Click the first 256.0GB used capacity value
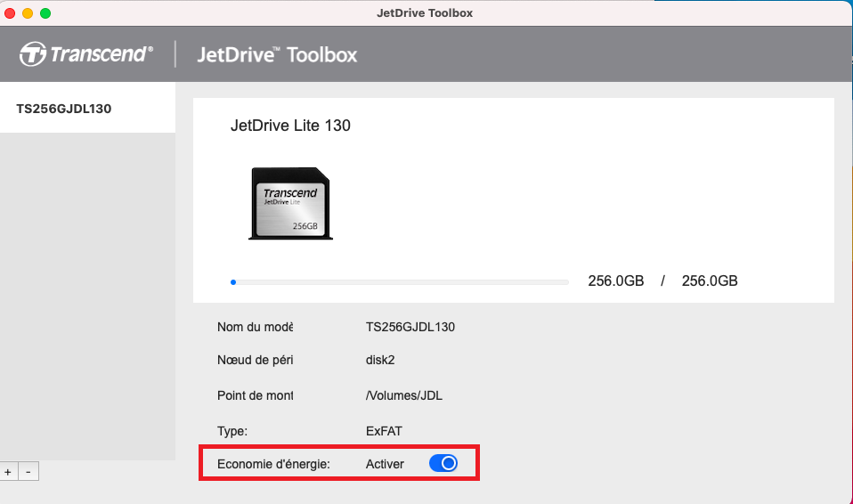853x504 pixels. pos(616,280)
